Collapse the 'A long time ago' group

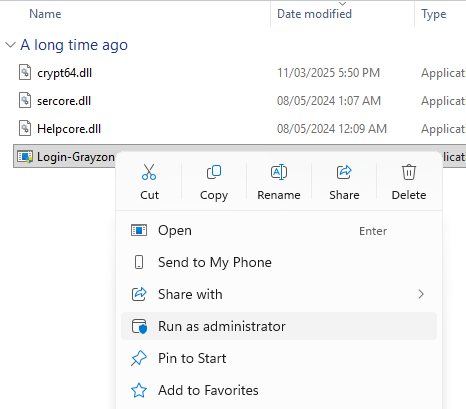click(x=11, y=44)
